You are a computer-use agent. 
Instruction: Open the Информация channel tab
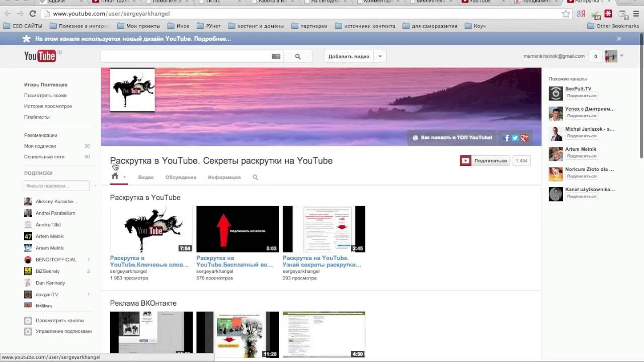pos(224,177)
